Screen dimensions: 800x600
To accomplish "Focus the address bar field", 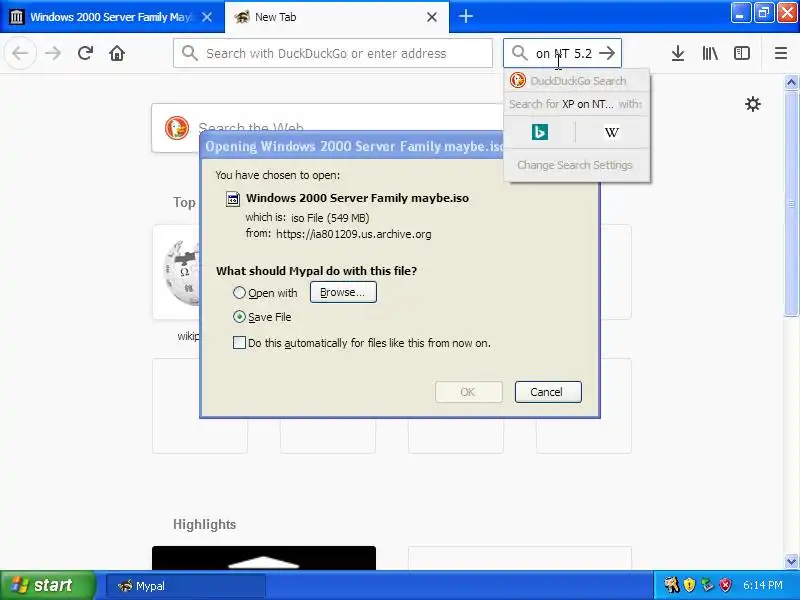I will tap(333, 53).
